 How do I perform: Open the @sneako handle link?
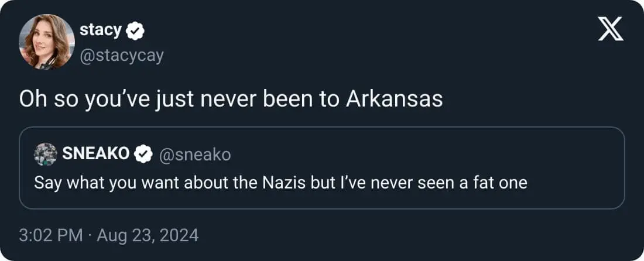(194, 154)
